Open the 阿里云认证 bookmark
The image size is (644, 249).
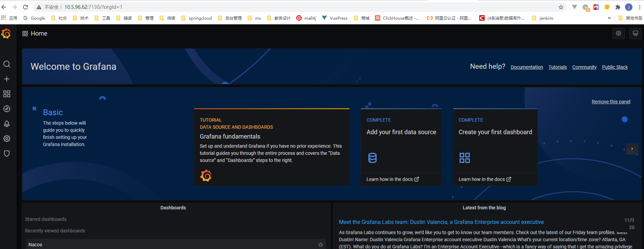[x=449, y=18]
